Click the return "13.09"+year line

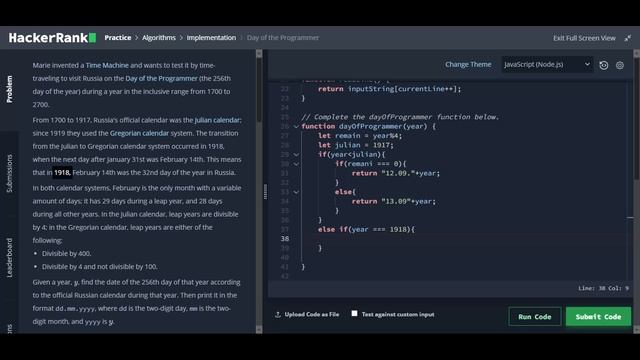394,201
